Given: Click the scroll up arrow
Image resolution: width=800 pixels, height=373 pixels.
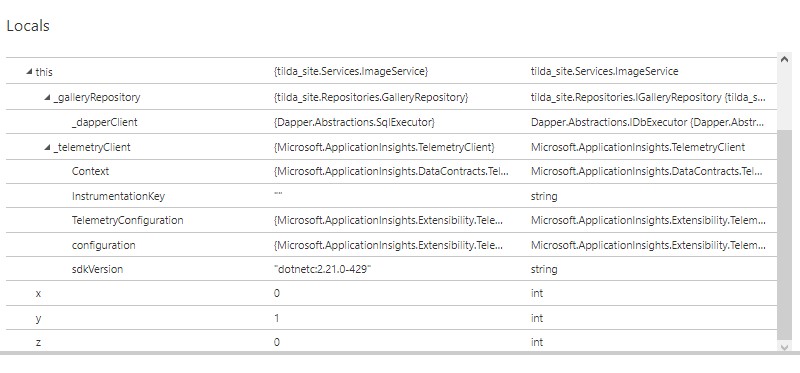Looking at the screenshot, I should [785, 59].
